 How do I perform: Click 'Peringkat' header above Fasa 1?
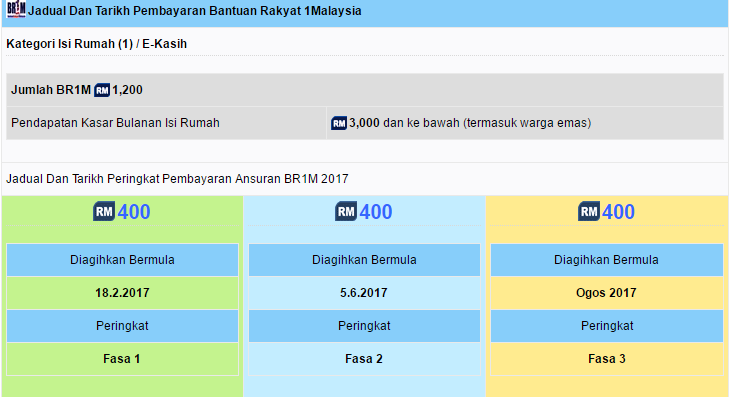(123, 326)
